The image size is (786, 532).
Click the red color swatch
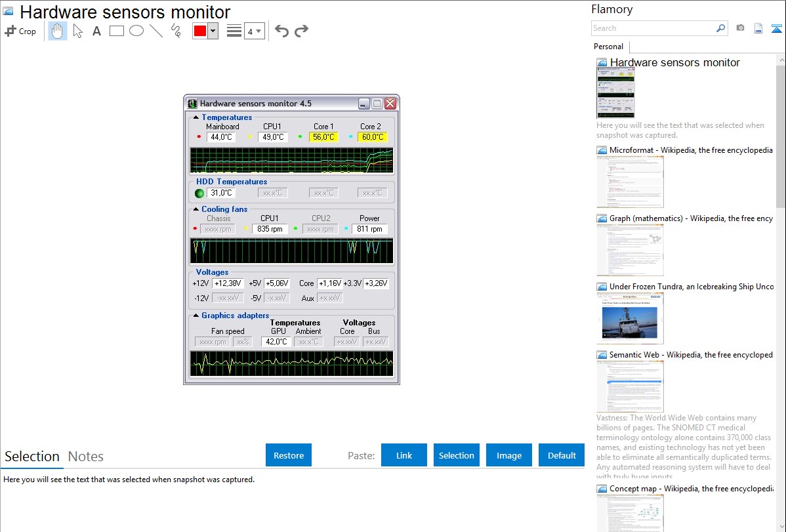point(200,31)
